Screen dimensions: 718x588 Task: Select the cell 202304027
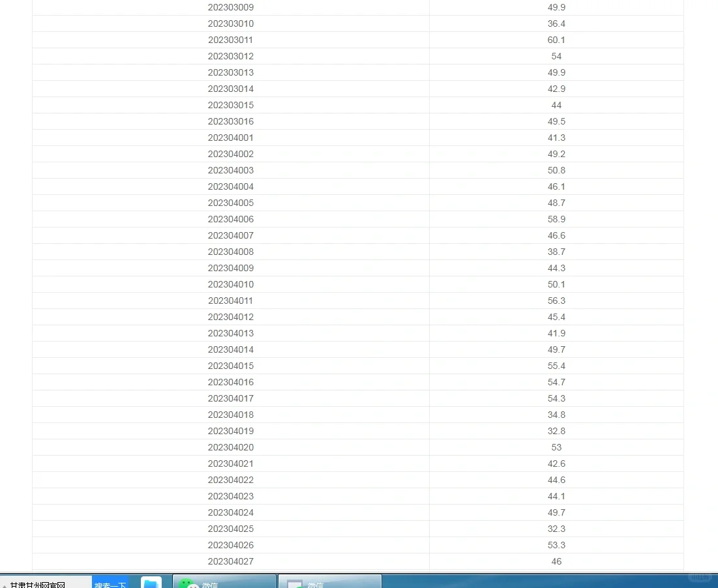pyautogui.click(x=231, y=561)
